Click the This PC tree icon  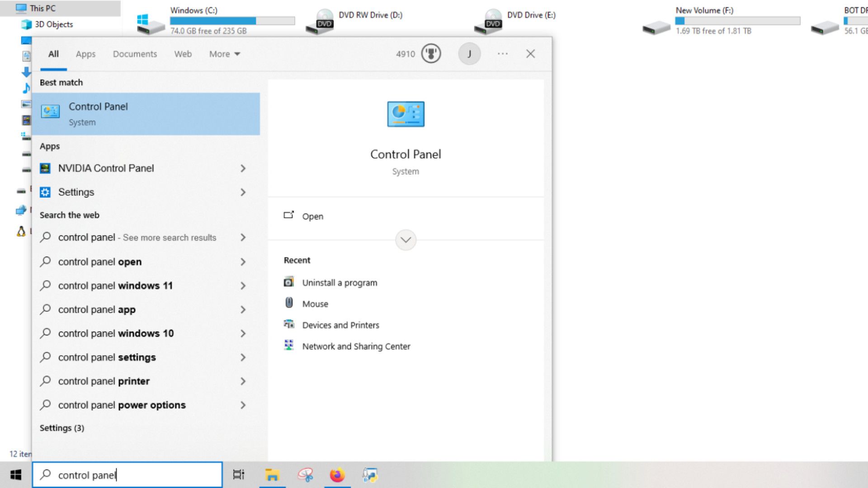tap(21, 8)
